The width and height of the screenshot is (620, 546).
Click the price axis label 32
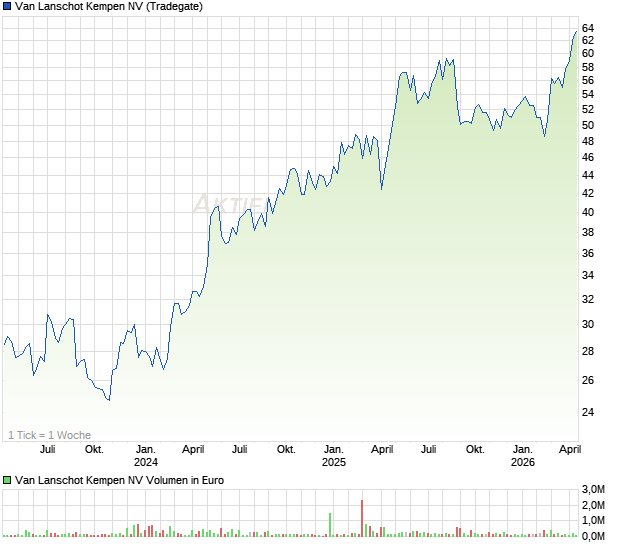pos(588,299)
